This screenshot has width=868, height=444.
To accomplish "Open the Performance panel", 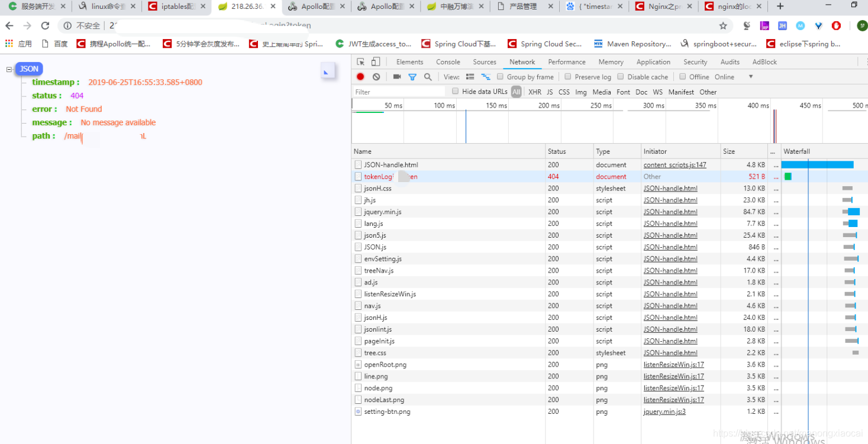I will coord(567,62).
